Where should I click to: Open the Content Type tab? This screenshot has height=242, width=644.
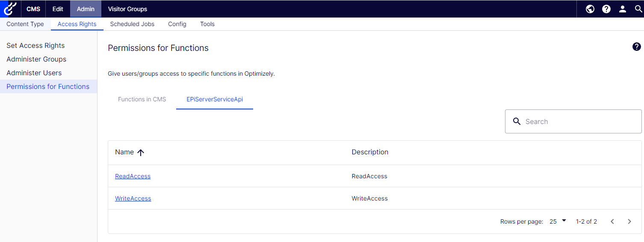click(x=25, y=24)
